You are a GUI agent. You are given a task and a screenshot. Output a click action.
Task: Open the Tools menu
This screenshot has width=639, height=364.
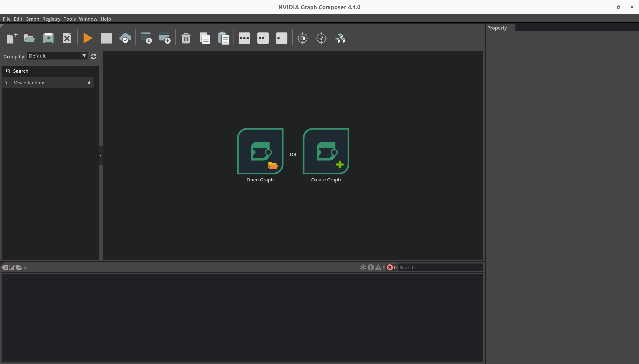pyautogui.click(x=69, y=19)
